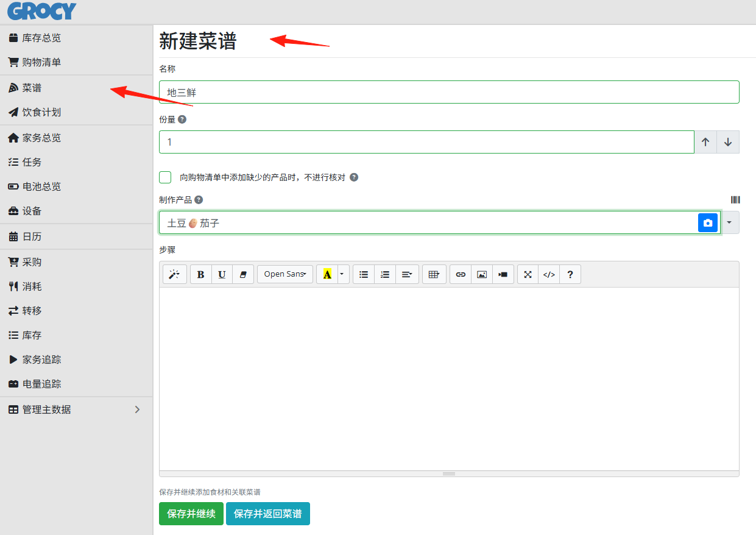Open 电池总览 in sidebar
Screen dimensions: 756x535
tap(76, 186)
